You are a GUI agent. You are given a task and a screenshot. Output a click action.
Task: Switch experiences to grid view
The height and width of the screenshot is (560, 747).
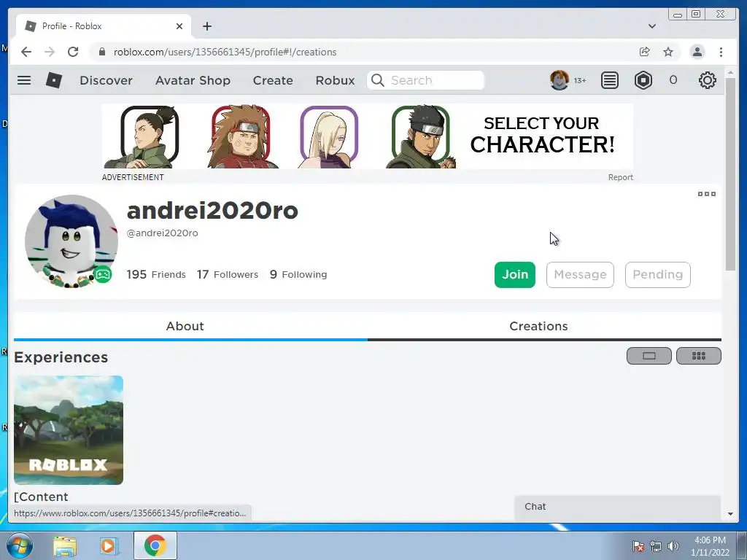click(x=698, y=356)
